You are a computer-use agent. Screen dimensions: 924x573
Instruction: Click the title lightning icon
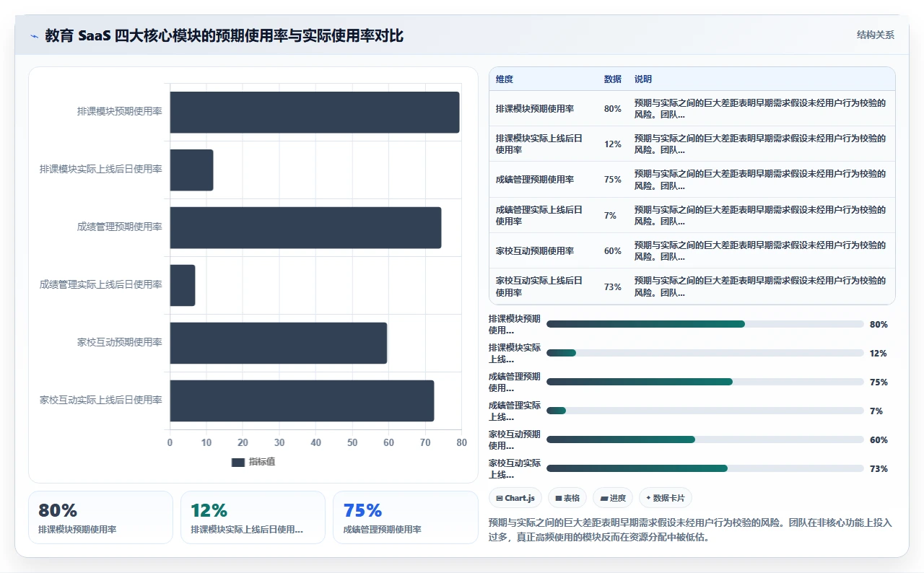coord(34,35)
